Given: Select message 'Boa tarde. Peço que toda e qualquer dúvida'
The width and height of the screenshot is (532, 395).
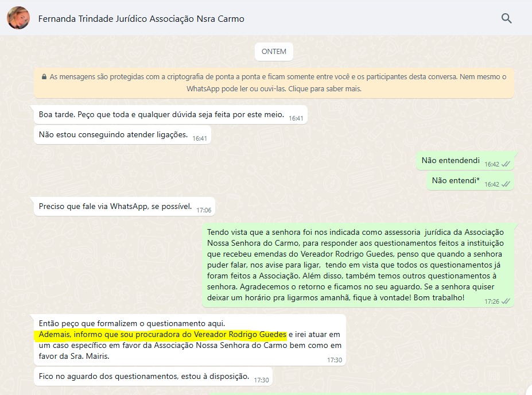Looking at the screenshot, I should [170, 115].
